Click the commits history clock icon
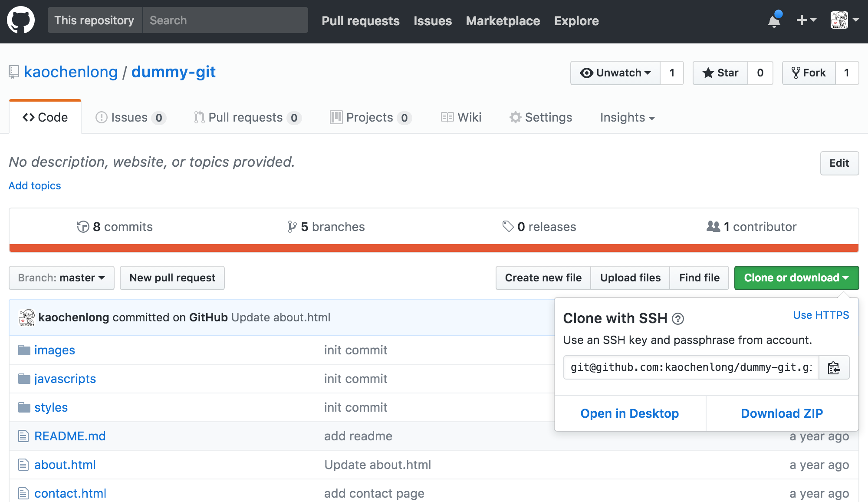Screen dimensions: 868x502 tap(83, 227)
